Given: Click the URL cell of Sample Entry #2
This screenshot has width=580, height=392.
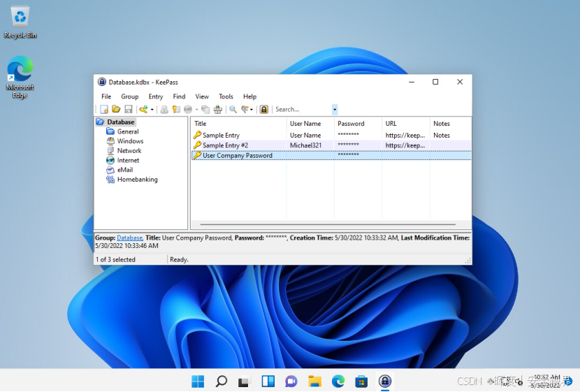Looking at the screenshot, I should [405, 145].
